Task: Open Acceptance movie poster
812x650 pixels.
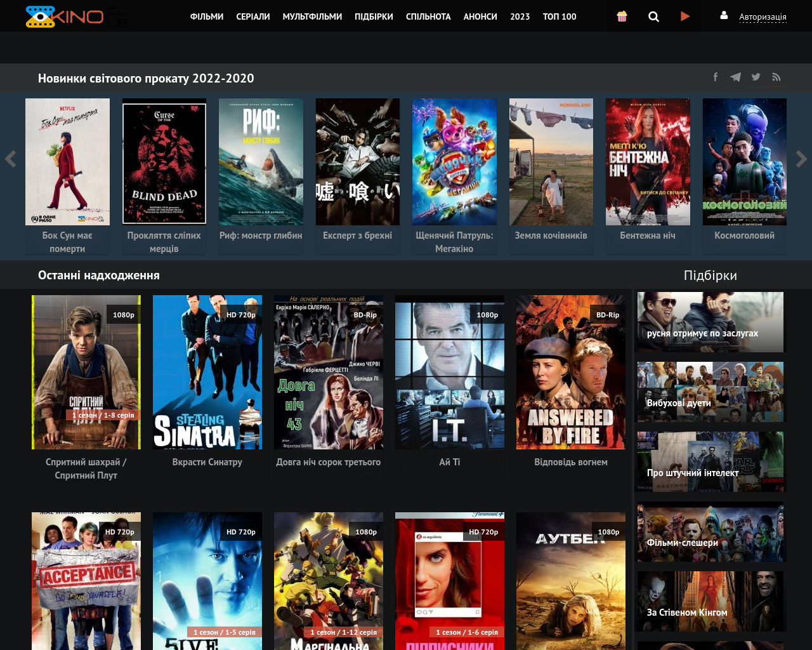Action: click(86, 581)
